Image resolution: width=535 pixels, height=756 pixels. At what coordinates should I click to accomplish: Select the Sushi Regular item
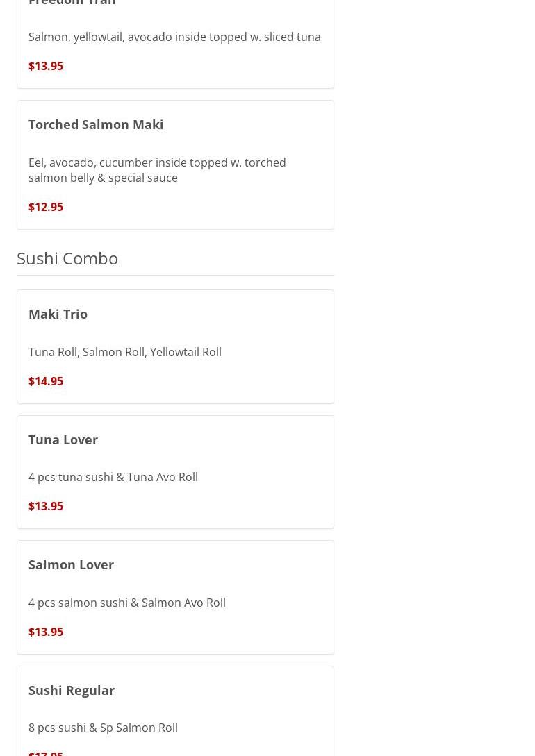[x=72, y=690]
